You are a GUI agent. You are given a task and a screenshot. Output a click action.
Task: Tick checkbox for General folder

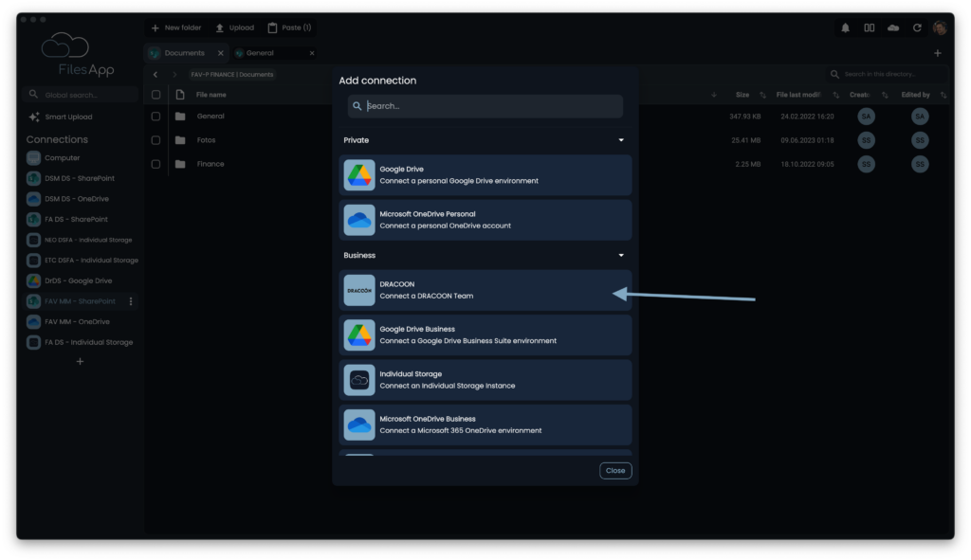click(x=156, y=117)
